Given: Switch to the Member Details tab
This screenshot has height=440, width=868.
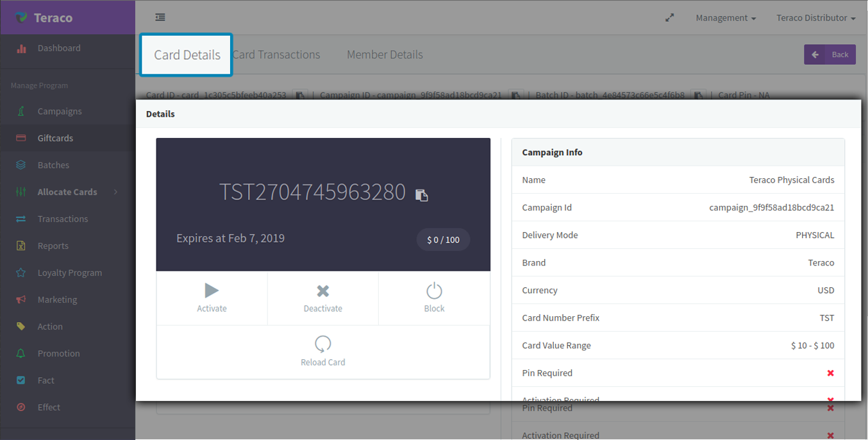Looking at the screenshot, I should 385,55.
